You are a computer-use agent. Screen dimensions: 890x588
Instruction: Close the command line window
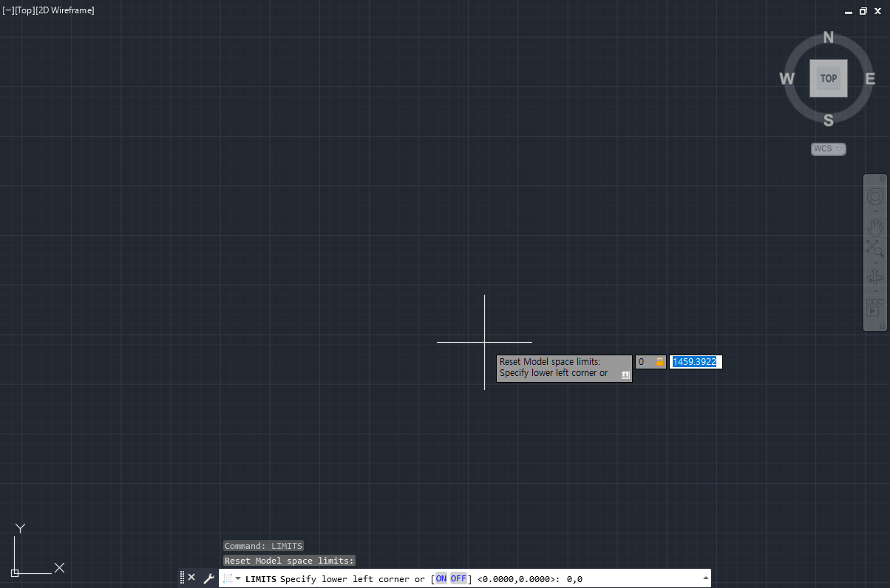point(191,578)
